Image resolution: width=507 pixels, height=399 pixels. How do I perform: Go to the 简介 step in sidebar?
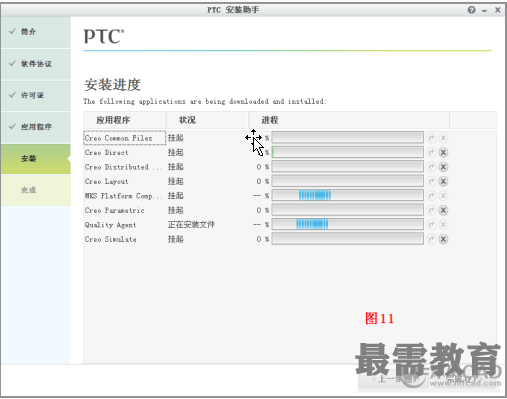coord(36,32)
